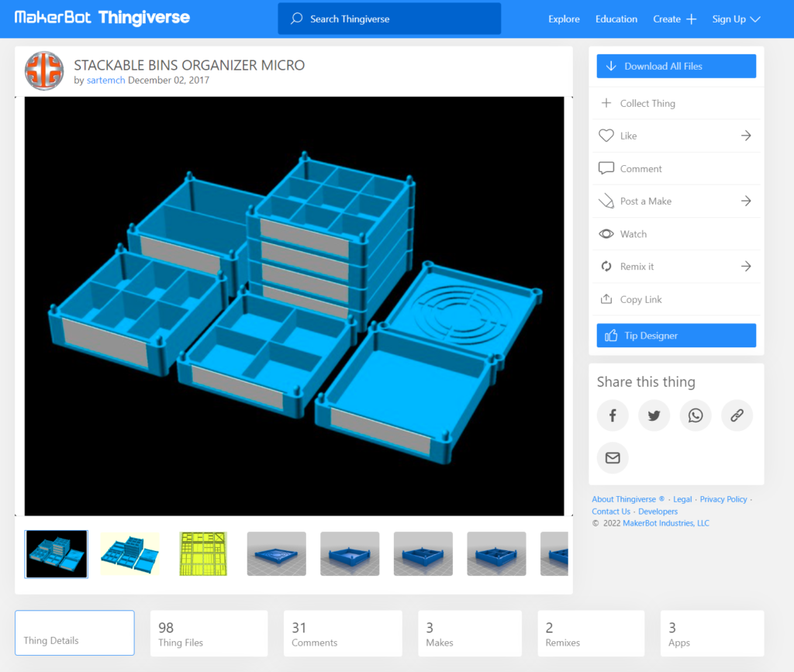Click the heart Like icon
Image resolution: width=794 pixels, height=672 pixels.
(606, 136)
